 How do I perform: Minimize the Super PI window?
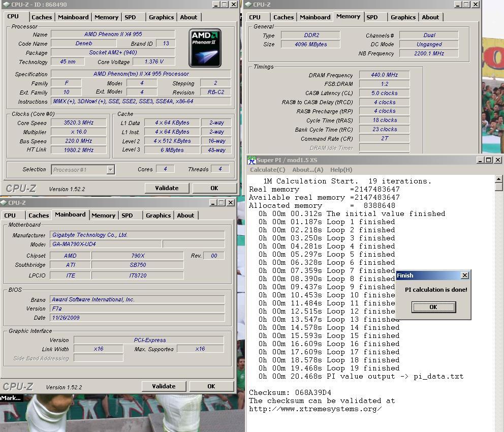(x=480, y=160)
